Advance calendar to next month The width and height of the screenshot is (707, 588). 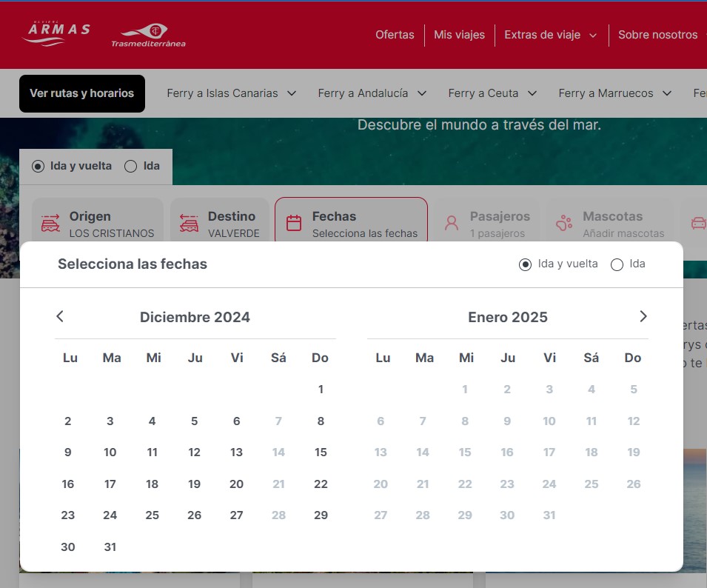[x=643, y=317]
